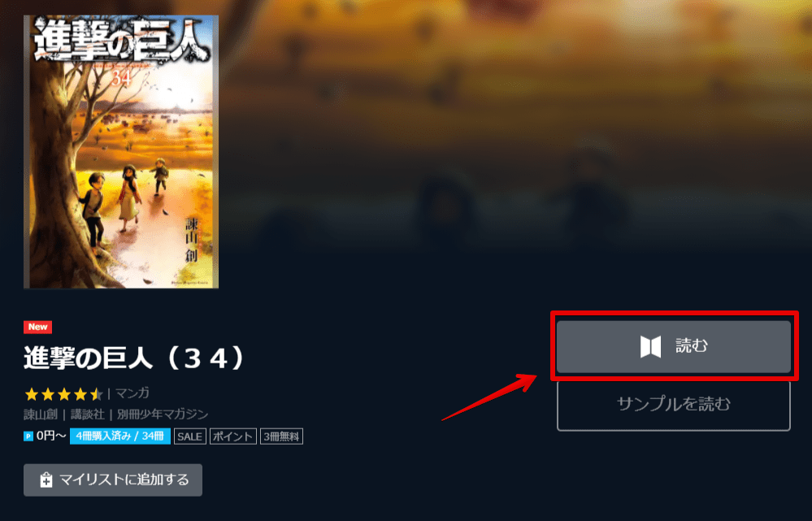Open author link 諫山創
The height and width of the screenshot is (521, 812).
click(41, 415)
